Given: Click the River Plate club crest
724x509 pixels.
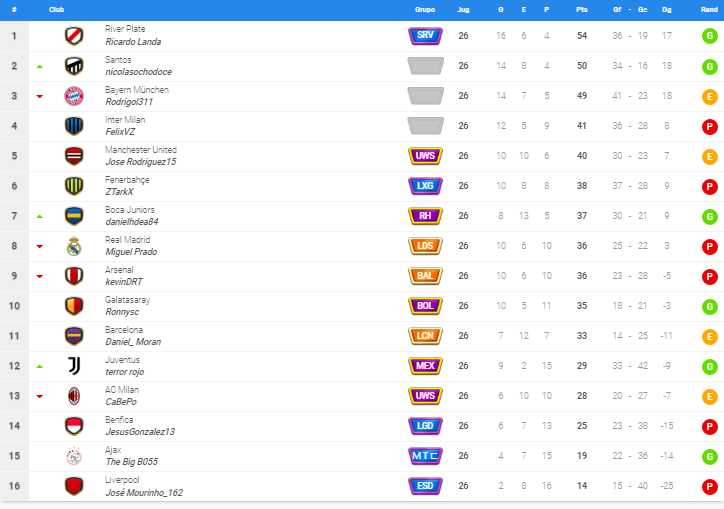Looking at the screenshot, I should (74, 36).
